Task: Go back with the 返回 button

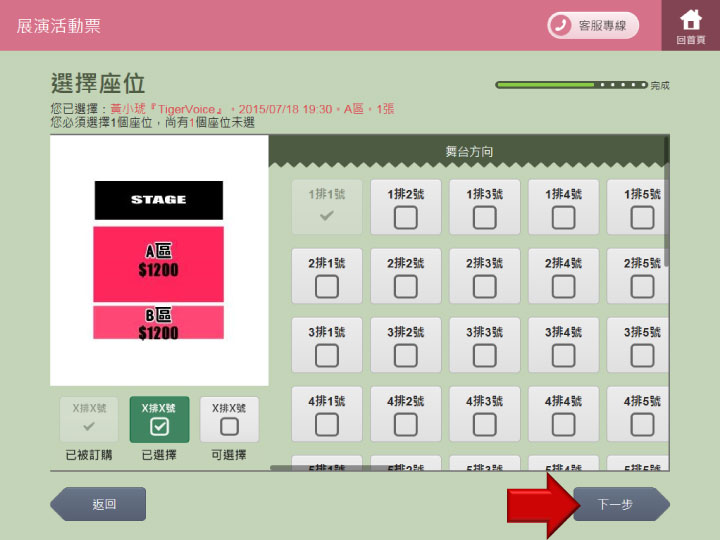Action: tap(100, 504)
